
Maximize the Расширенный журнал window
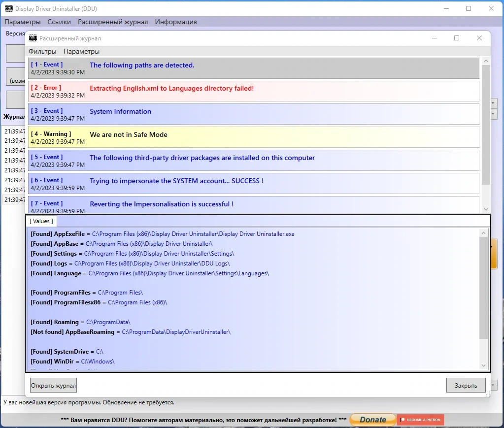pos(456,38)
